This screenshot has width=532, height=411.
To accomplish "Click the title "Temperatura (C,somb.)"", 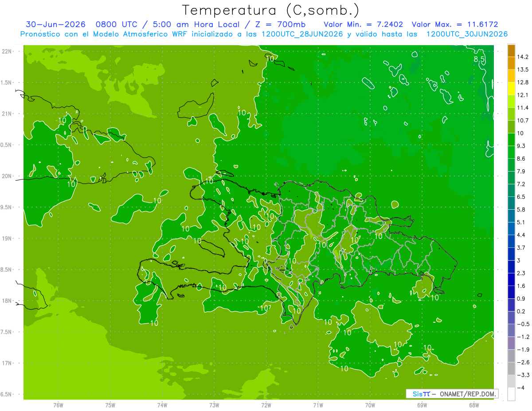I will pos(271,10).
